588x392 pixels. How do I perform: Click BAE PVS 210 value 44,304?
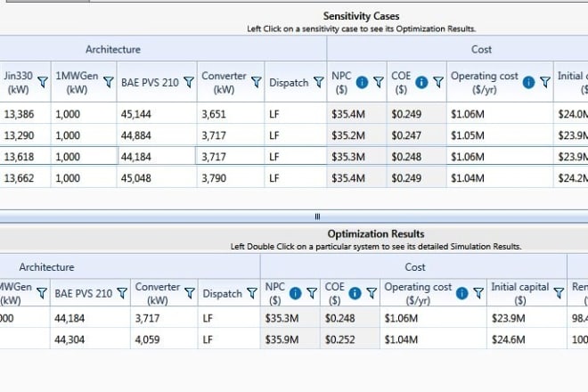69,339
